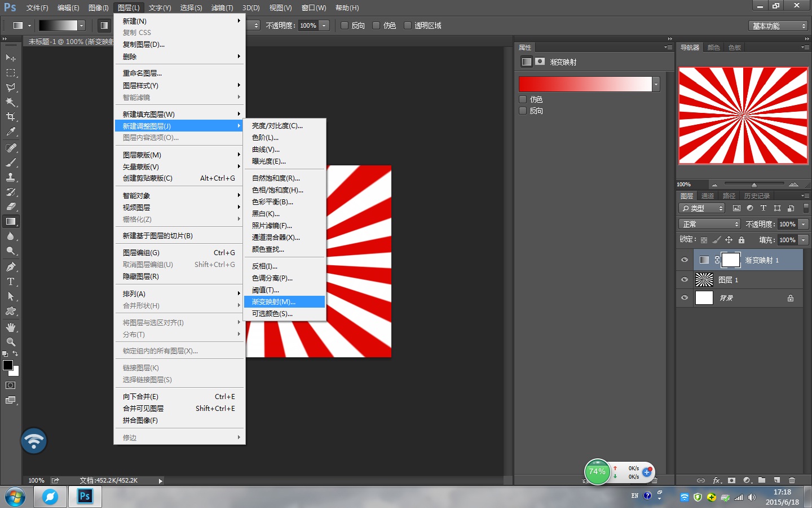812x508 pixels.
Task: Select the Path Selection tool
Action: 11,296
